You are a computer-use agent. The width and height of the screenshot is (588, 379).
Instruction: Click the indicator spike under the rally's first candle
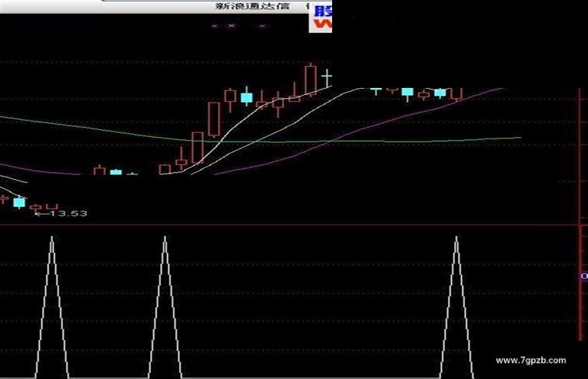[165, 307]
